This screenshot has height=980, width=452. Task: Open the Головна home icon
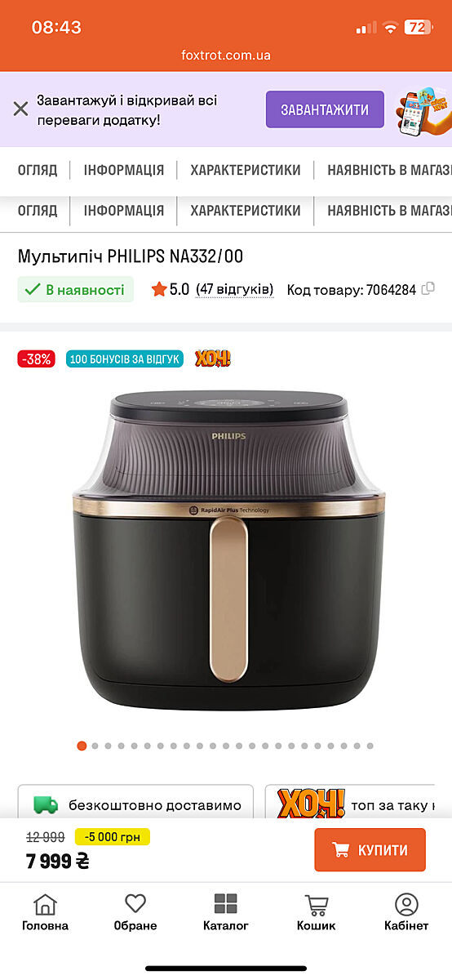[x=45, y=912]
